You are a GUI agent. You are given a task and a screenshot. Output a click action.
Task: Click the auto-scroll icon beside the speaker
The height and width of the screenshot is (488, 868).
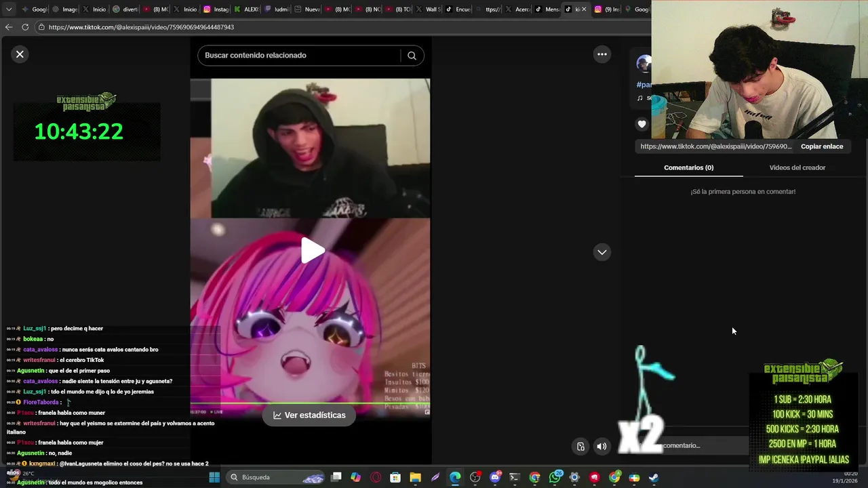580,446
